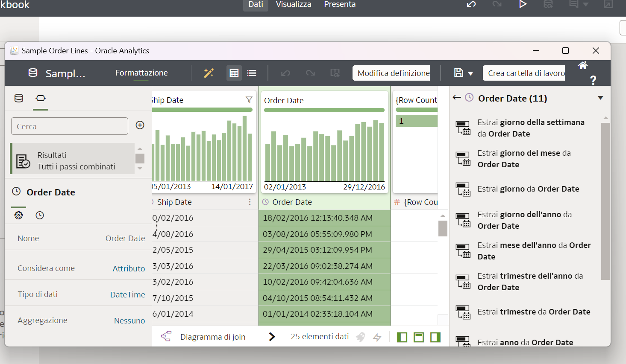The image size is (626, 364).
Task: Toggle the right recommendations panel
Action: pyautogui.click(x=435, y=337)
